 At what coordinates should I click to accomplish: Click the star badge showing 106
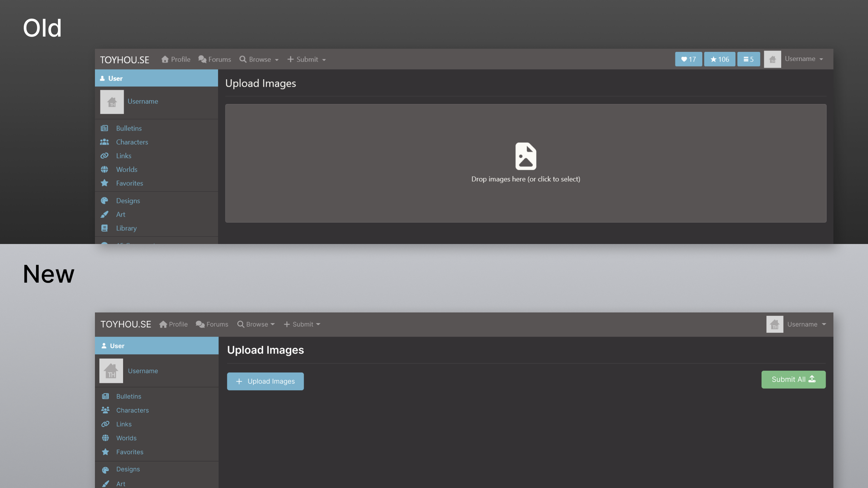[719, 59]
